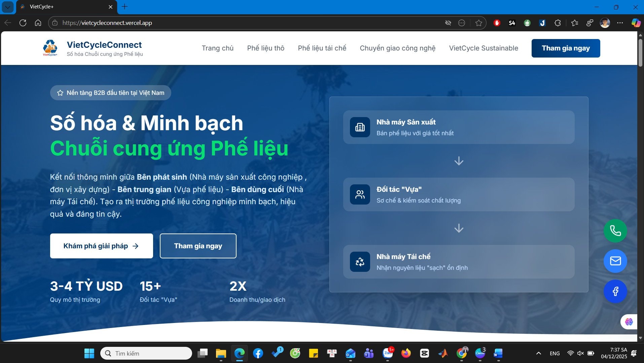Open the Phế liệu thô menu item
Image resolution: width=644 pixels, height=363 pixels.
coord(265,48)
